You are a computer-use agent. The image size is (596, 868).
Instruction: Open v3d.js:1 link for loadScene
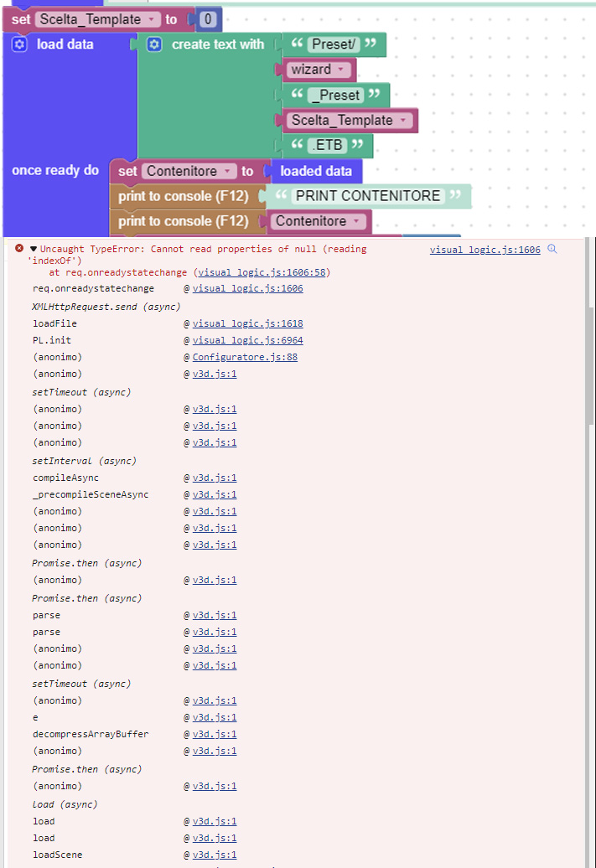(215, 855)
